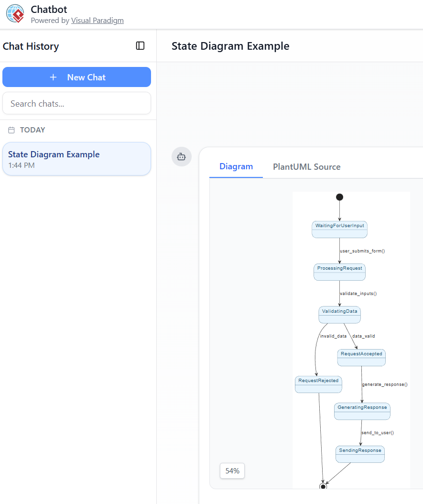Select the WaitingForUserInput state node
The image size is (423, 504).
(x=339, y=229)
